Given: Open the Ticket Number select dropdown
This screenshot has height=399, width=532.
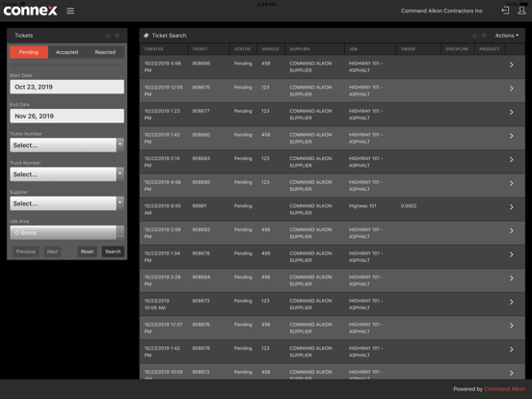Looking at the screenshot, I should tap(66, 146).
